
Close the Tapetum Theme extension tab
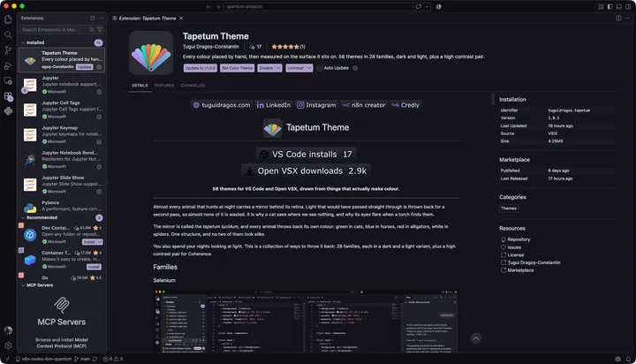181,18
